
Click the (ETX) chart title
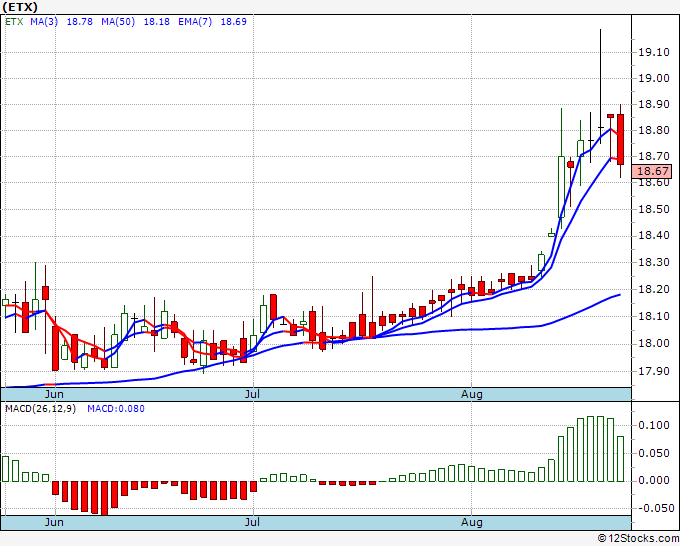click(20, 7)
